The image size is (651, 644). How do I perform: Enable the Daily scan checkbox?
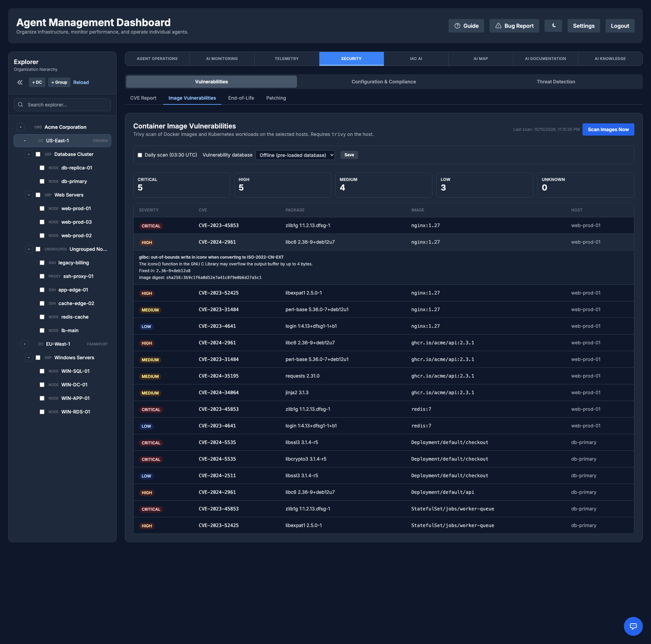coord(140,155)
